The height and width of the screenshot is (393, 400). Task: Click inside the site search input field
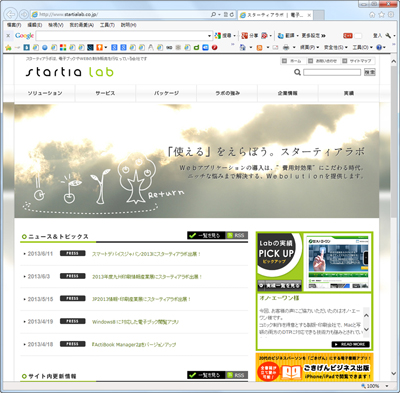[x=332, y=72]
